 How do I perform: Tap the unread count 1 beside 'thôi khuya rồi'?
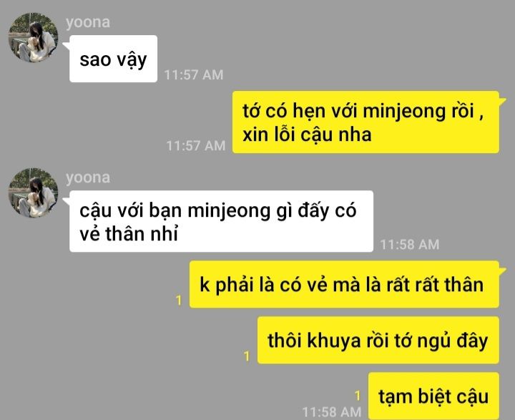(247, 356)
